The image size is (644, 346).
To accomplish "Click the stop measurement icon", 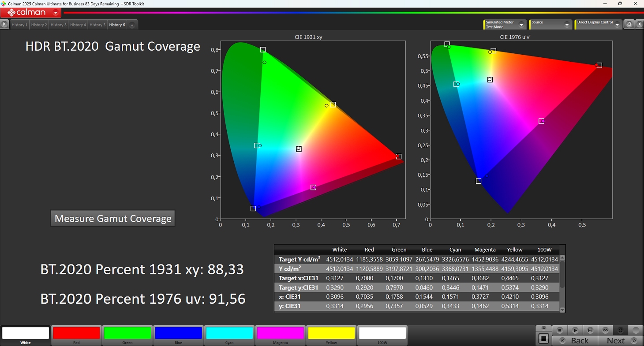I will point(560,330).
